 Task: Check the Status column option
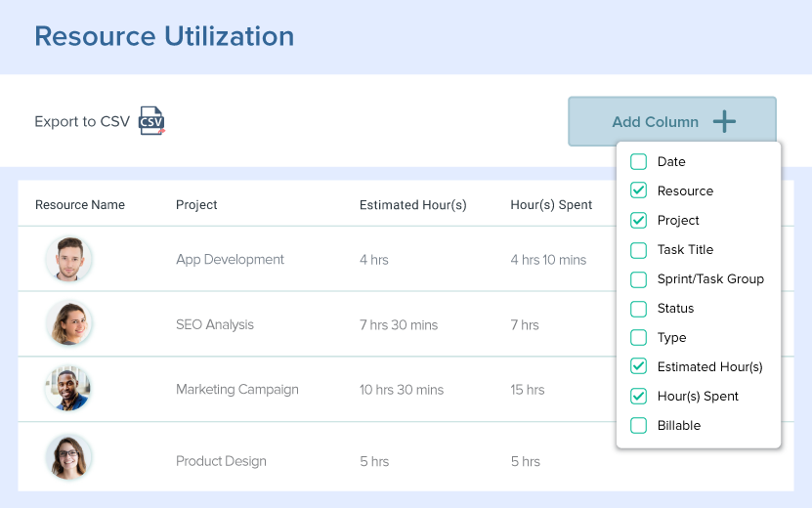(x=638, y=309)
